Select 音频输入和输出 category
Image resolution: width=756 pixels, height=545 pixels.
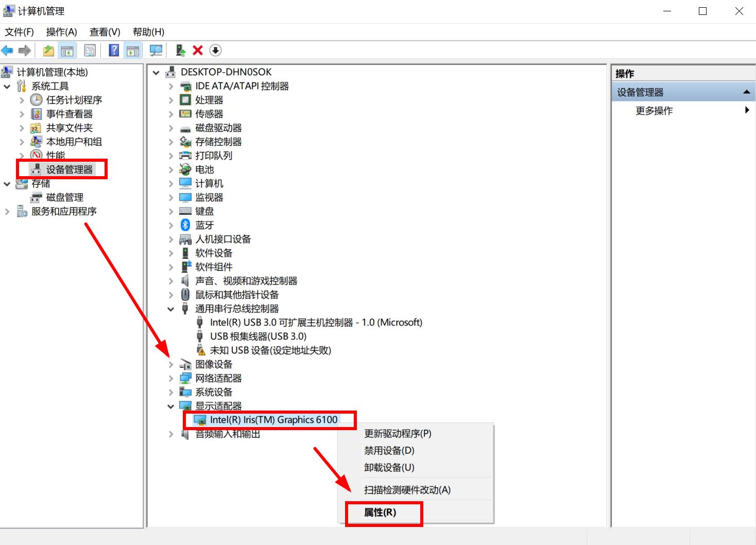tap(228, 434)
